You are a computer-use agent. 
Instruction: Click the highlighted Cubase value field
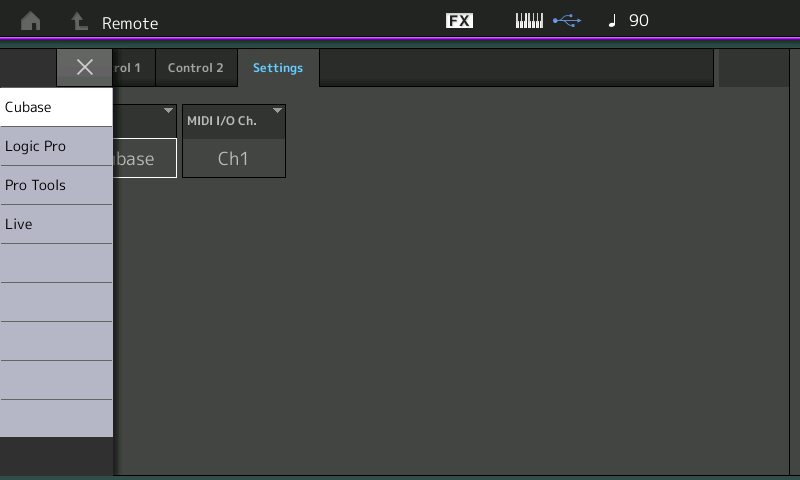coord(144,158)
